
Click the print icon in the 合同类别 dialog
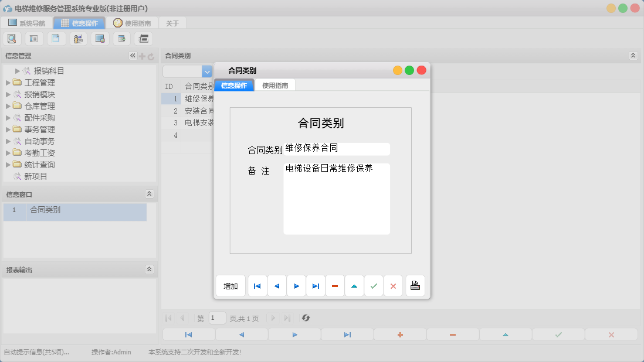415,285
